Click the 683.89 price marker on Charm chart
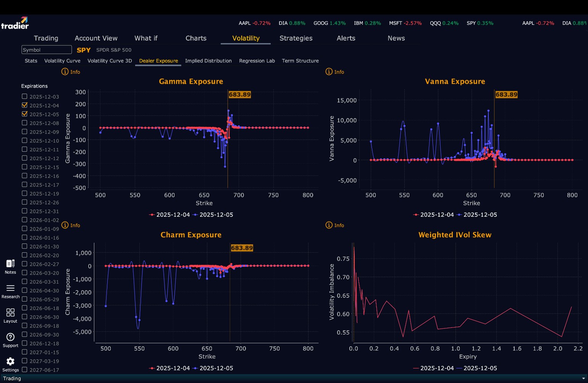 pyautogui.click(x=242, y=248)
